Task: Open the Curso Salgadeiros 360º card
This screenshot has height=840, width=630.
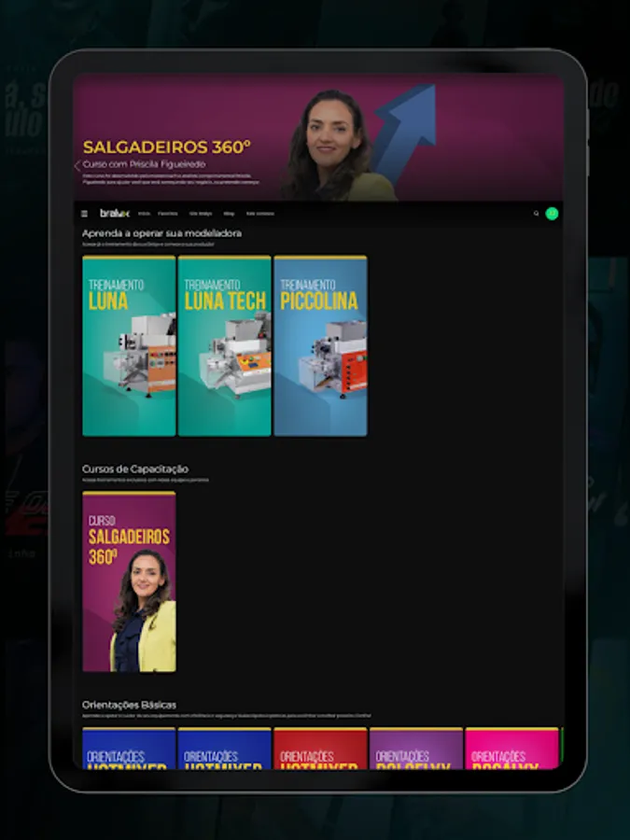Action: tap(129, 581)
